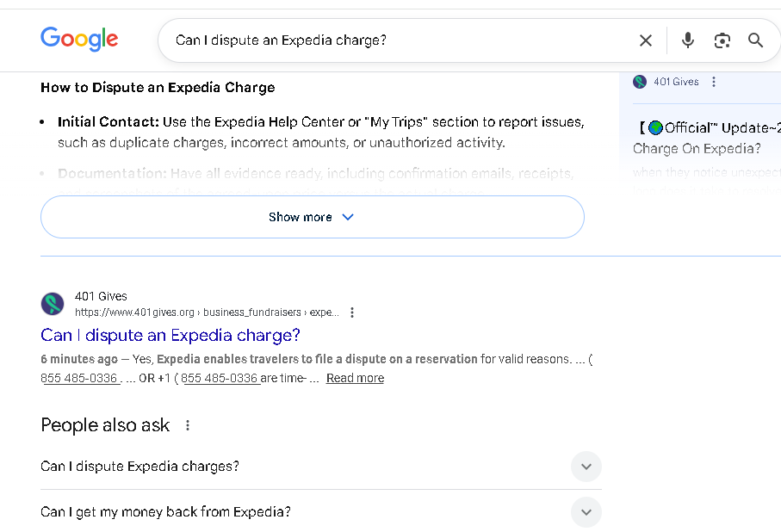Expand the chevron on Show more

pyautogui.click(x=348, y=217)
